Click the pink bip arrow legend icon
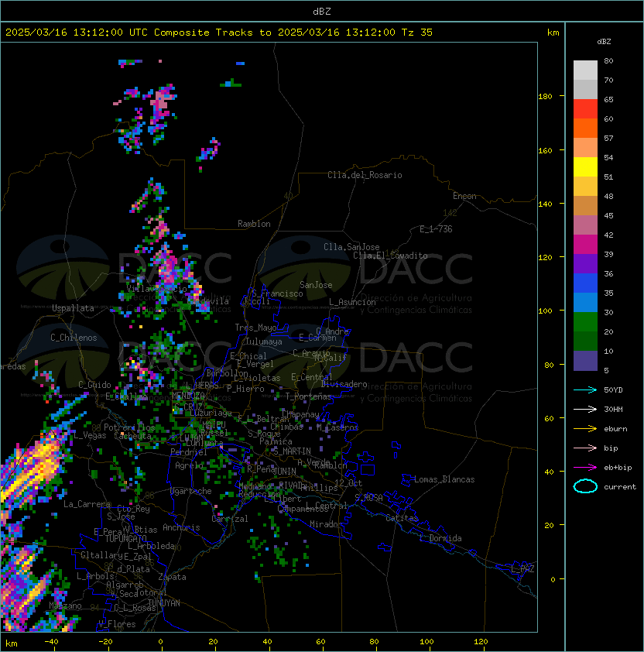Screen dimensions: 644x652 coord(585,448)
